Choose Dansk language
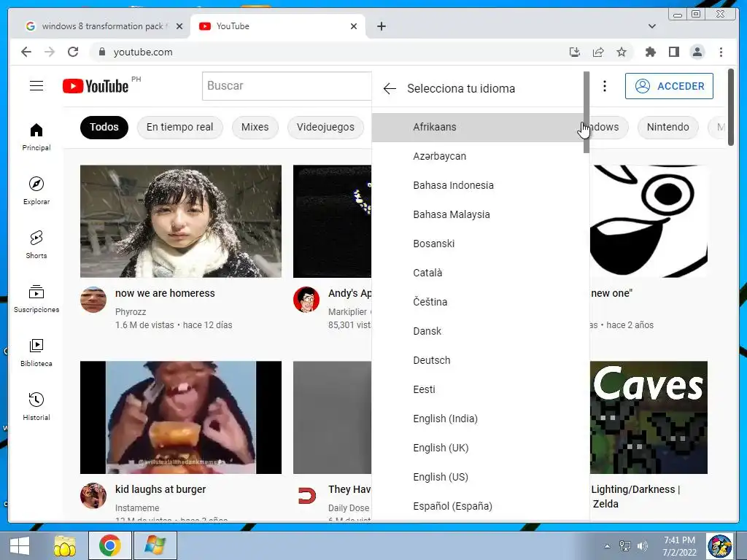Screen dimensions: 747x560 click(x=477, y=331)
